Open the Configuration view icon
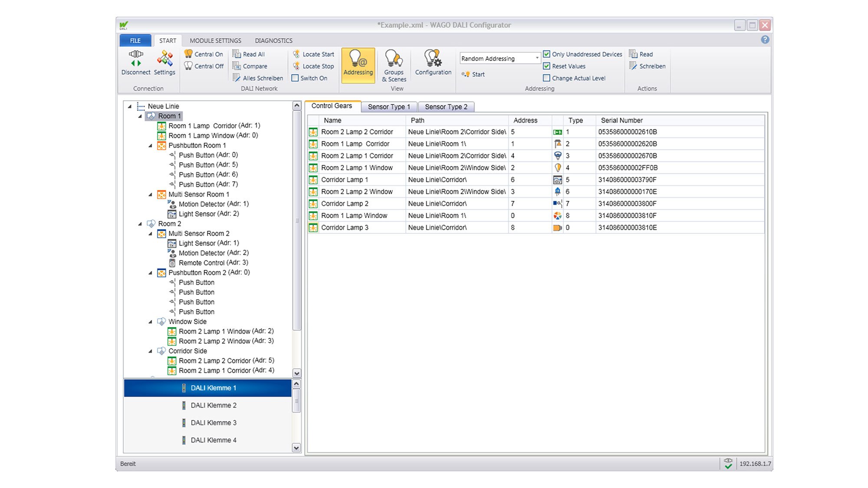 [x=433, y=59]
